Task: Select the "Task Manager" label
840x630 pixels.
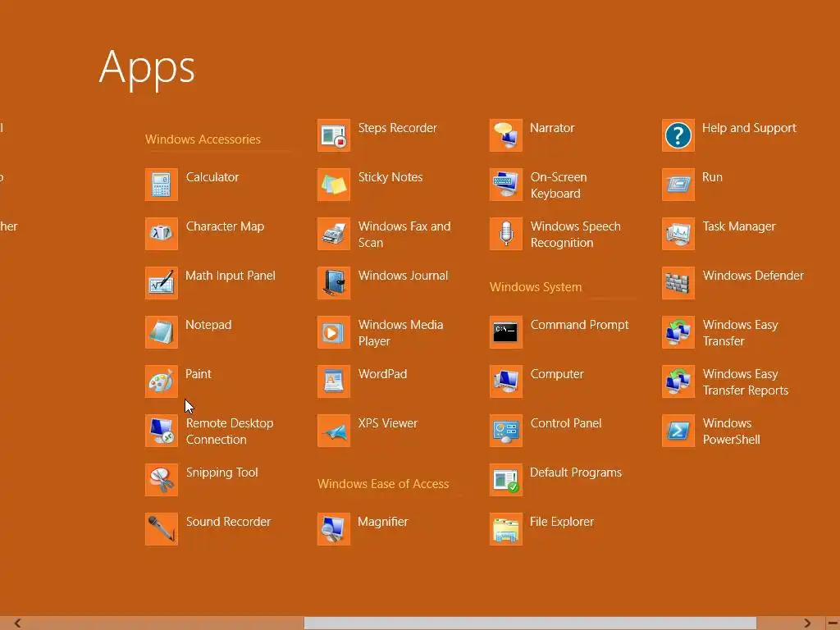Action: [739, 226]
